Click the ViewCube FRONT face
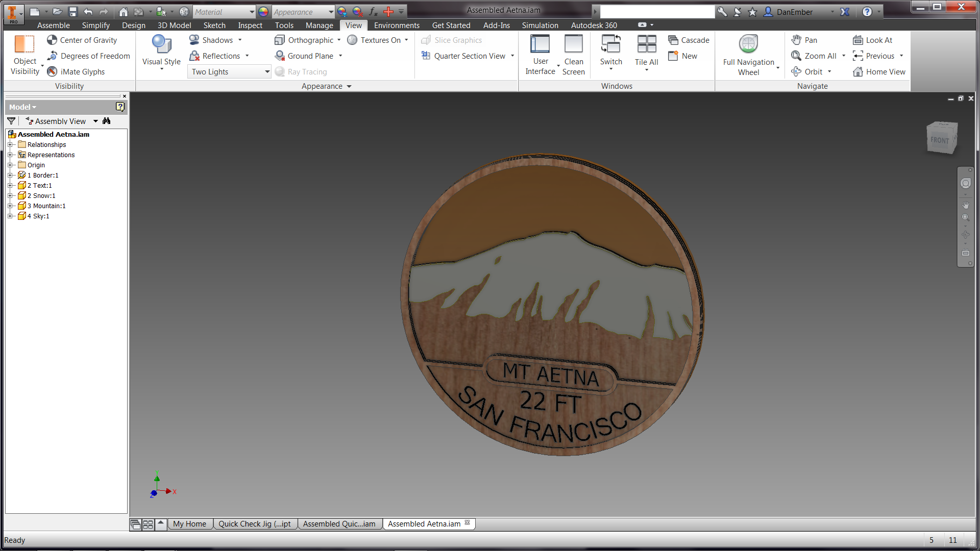Viewport: 980px width, 551px height. point(939,139)
